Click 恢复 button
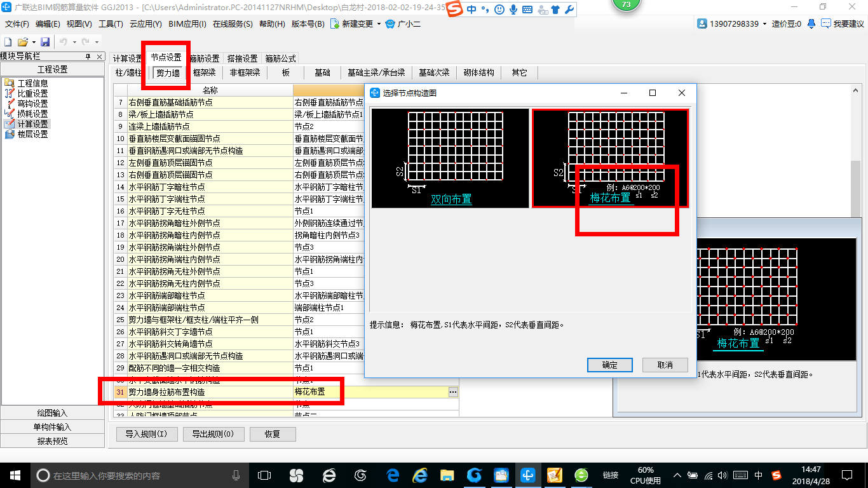 point(272,435)
